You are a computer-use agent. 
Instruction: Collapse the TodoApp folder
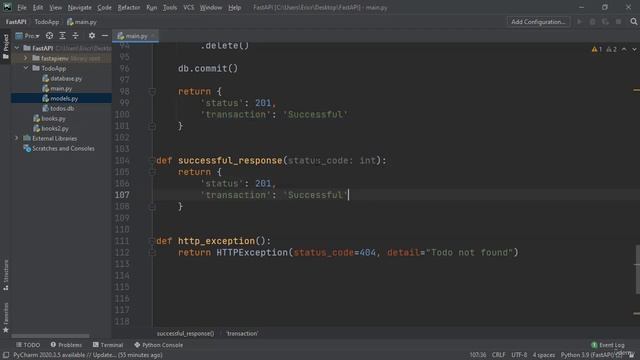click(26, 68)
